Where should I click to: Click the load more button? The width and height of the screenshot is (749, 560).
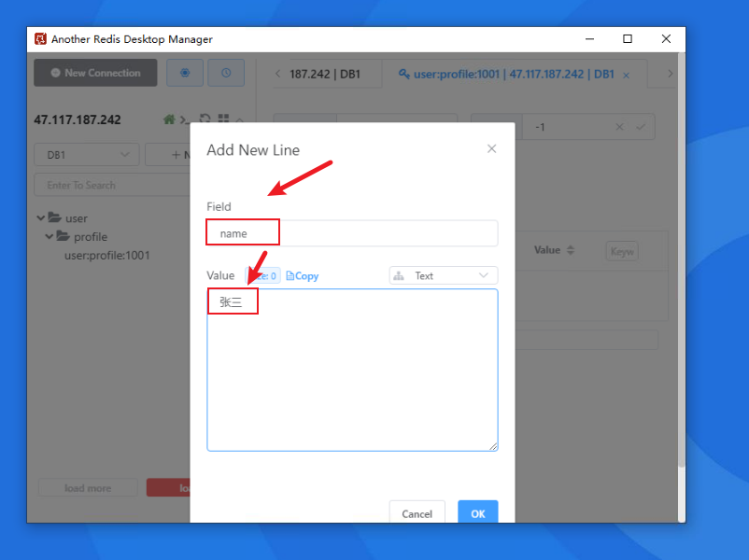[88, 488]
